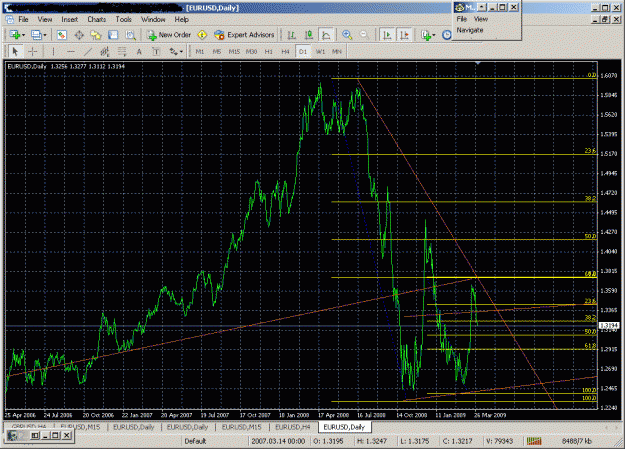Select the text A tool
The image size is (625, 449).
(139, 51)
